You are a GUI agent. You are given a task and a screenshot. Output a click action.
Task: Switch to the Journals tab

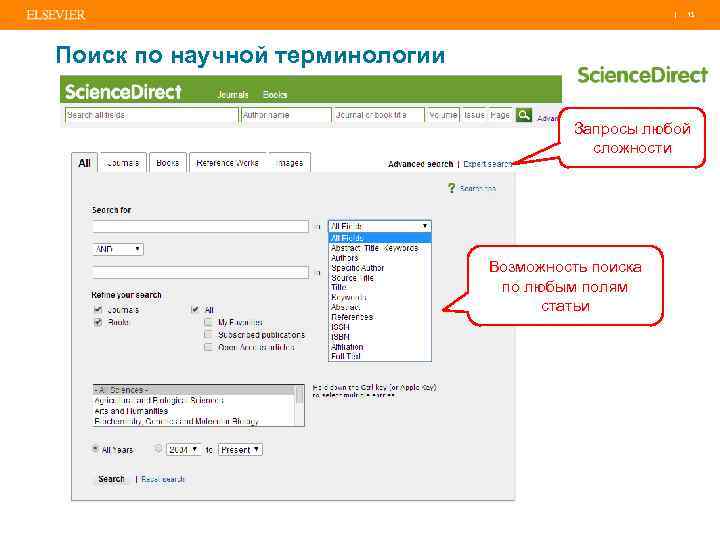tap(123, 163)
